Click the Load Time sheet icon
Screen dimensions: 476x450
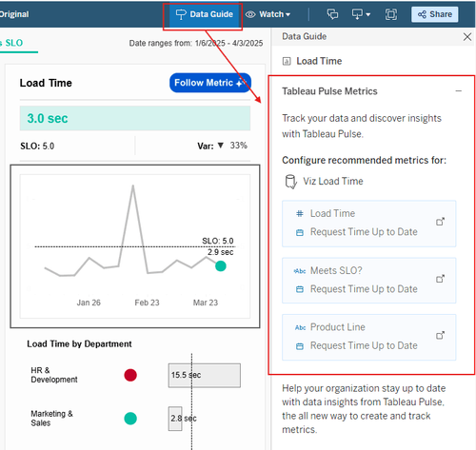287,61
